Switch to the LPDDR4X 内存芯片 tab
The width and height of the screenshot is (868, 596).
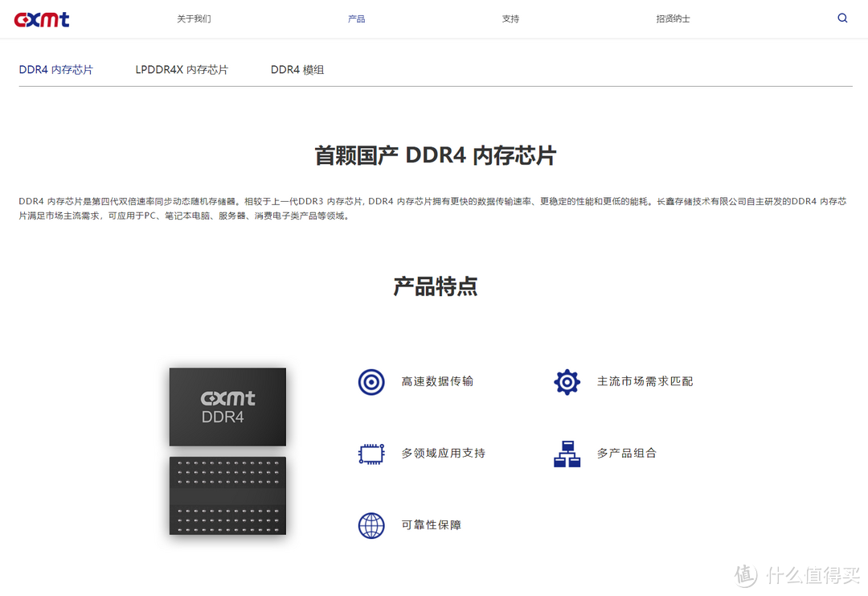(182, 69)
